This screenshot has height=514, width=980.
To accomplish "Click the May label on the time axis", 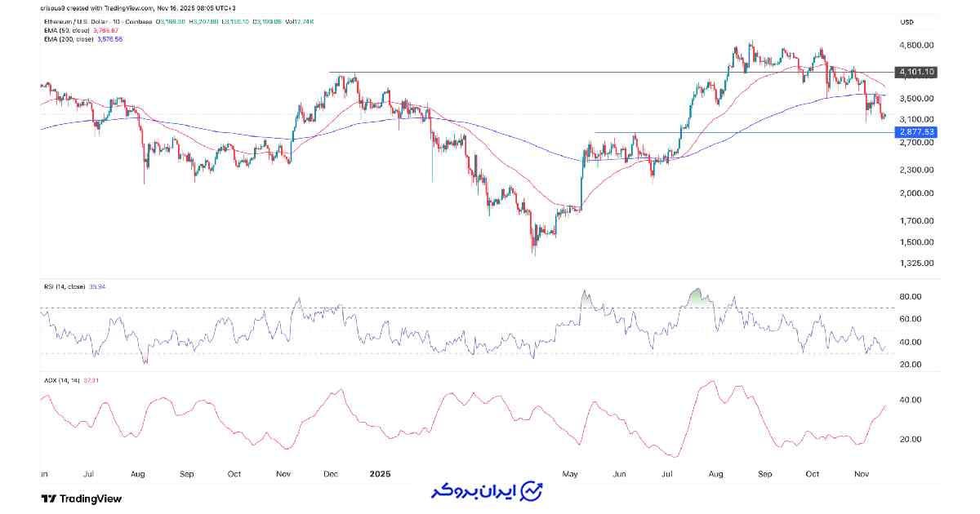I will pos(572,473).
